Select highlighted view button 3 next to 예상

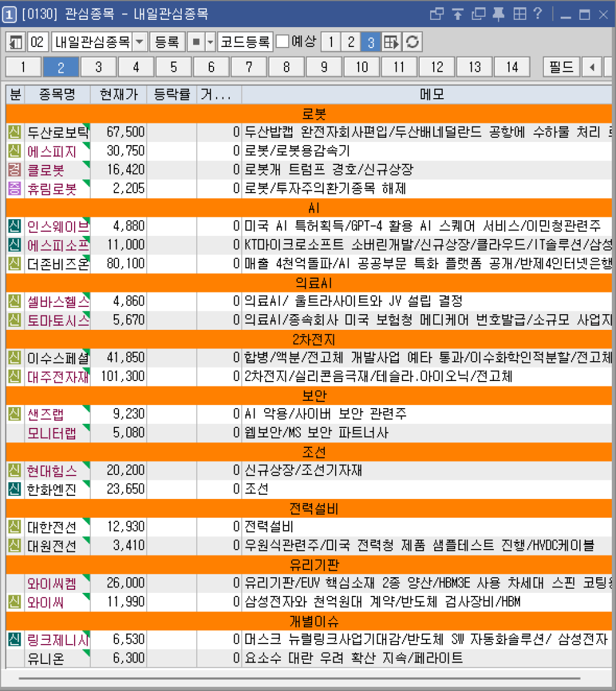click(x=371, y=42)
